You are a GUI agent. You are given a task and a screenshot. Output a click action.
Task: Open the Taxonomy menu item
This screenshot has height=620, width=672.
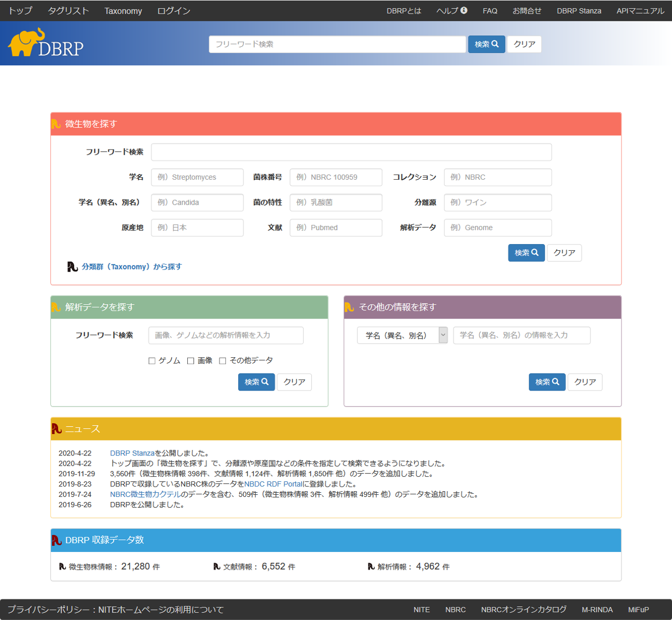[123, 10]
